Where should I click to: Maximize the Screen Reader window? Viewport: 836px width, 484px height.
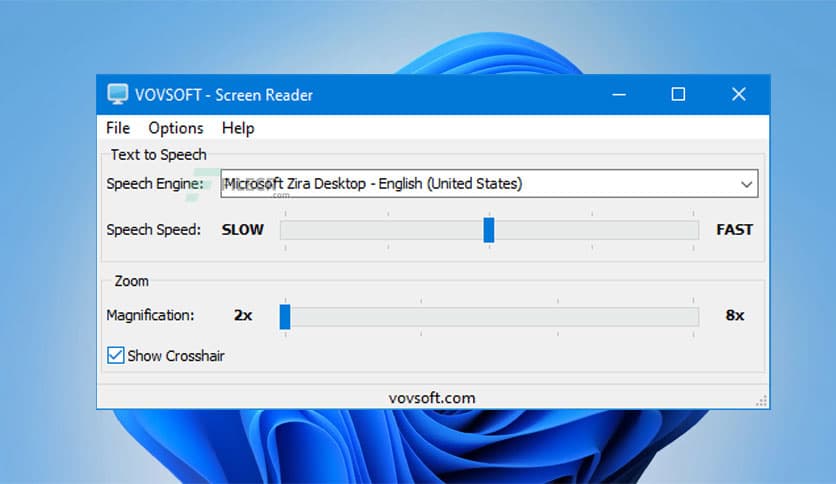pos(678,94)
